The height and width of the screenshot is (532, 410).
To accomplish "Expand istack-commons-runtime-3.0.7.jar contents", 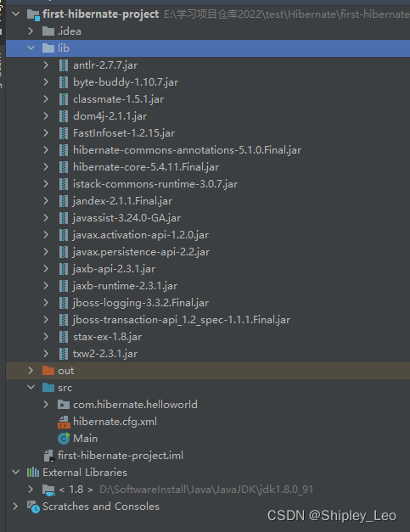I will [x=46, y=184].
